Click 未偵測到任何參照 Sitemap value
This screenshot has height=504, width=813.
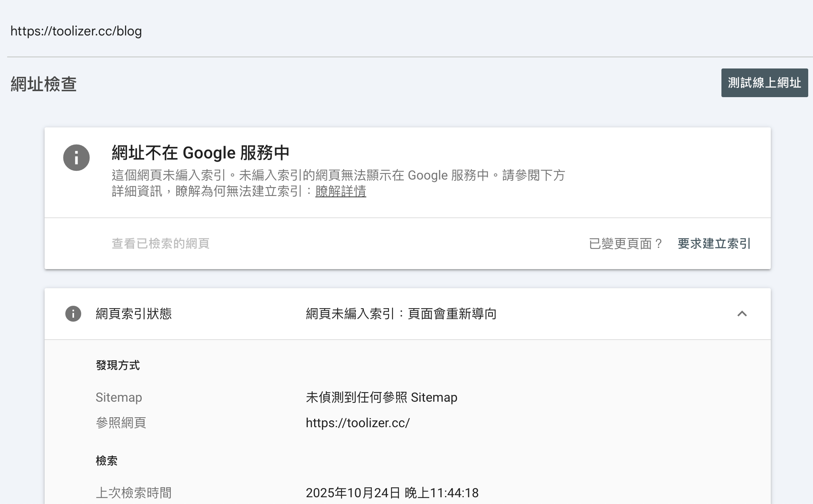point(381,397)
